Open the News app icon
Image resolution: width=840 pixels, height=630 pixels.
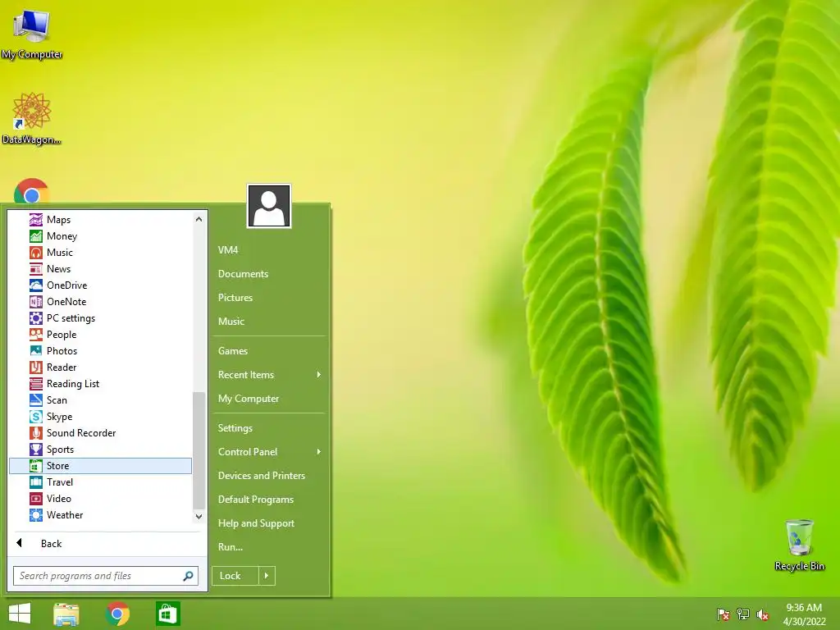click(36, 269)
